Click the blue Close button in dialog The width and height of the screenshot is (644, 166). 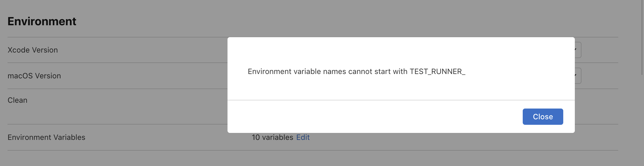(543, 117)
